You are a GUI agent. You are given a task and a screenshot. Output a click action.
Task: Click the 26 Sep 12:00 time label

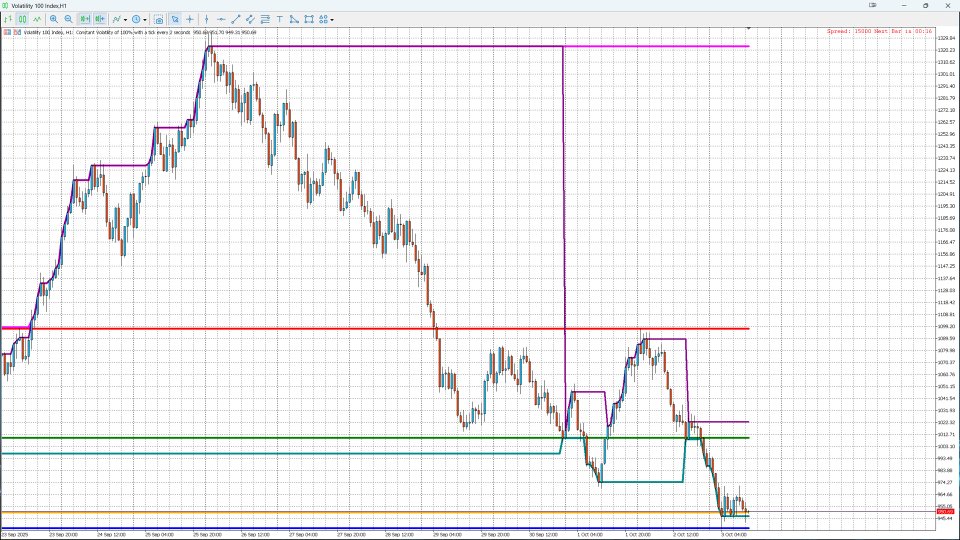(x=255, y=534)
